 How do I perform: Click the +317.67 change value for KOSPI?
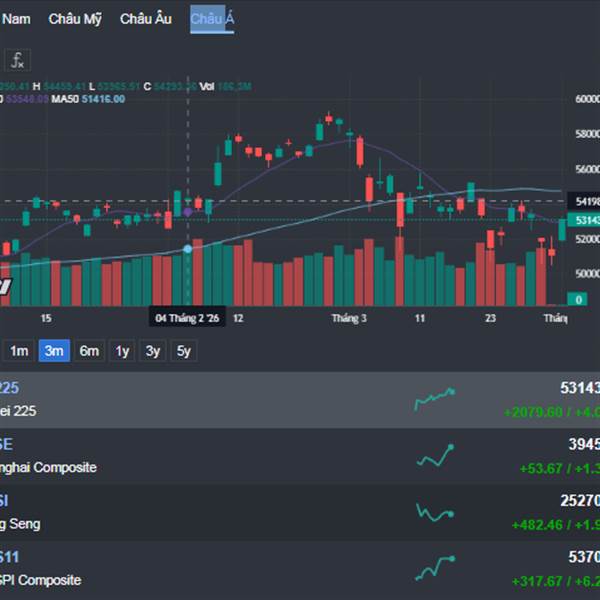coord(537,582)
